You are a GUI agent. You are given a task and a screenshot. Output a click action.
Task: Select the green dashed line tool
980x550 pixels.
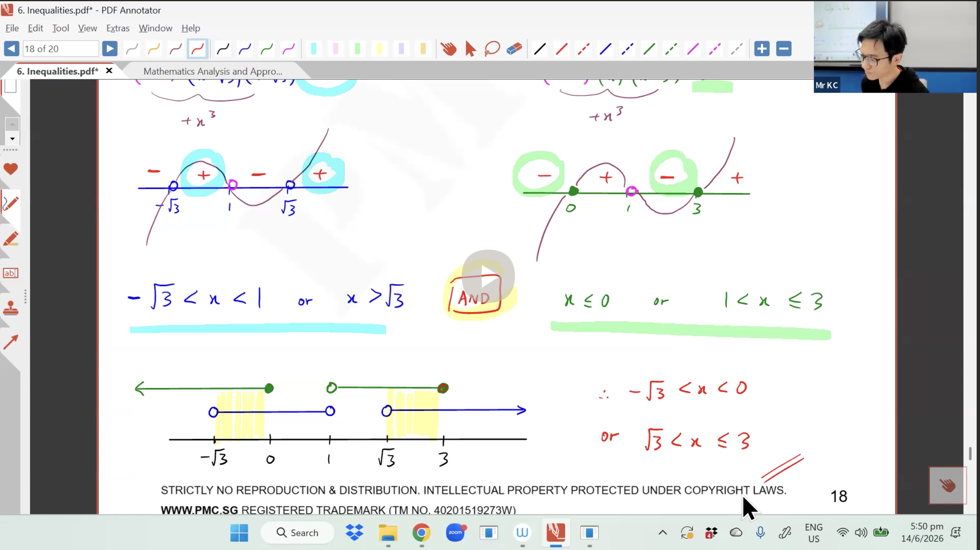point(671,49)
